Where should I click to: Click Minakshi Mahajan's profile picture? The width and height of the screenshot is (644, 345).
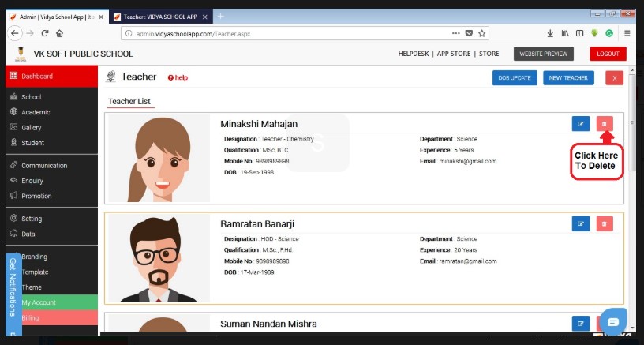point(159,158)
